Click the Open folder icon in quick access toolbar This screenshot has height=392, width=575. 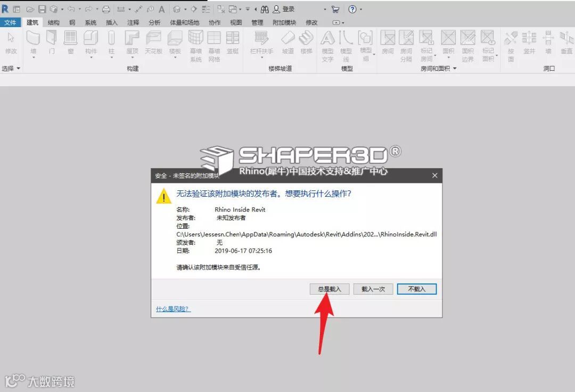(30, 9)
